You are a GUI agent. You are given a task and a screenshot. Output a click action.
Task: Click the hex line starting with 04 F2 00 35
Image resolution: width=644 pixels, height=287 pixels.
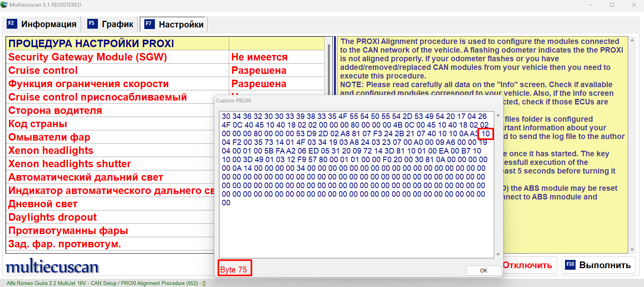354,142
